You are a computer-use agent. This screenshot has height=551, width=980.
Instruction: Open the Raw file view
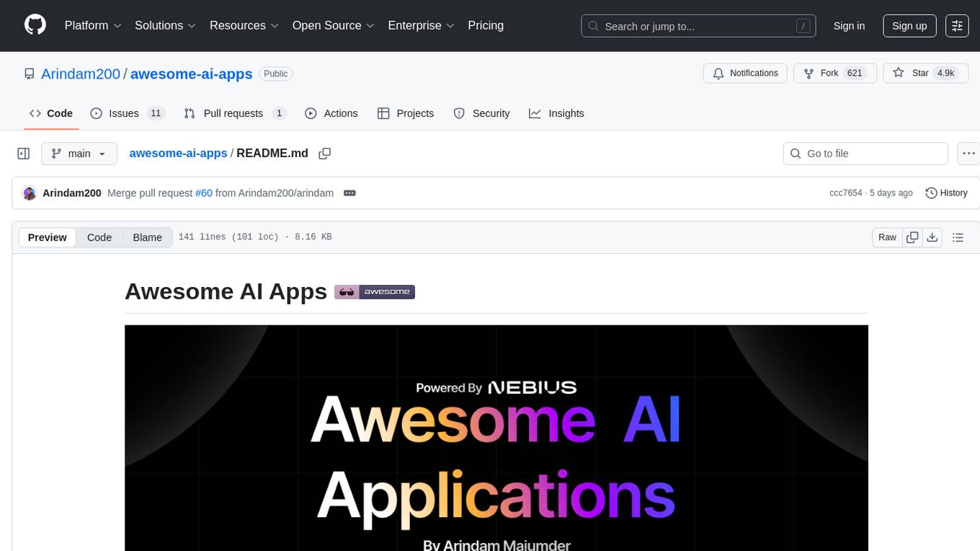(887, 237)
